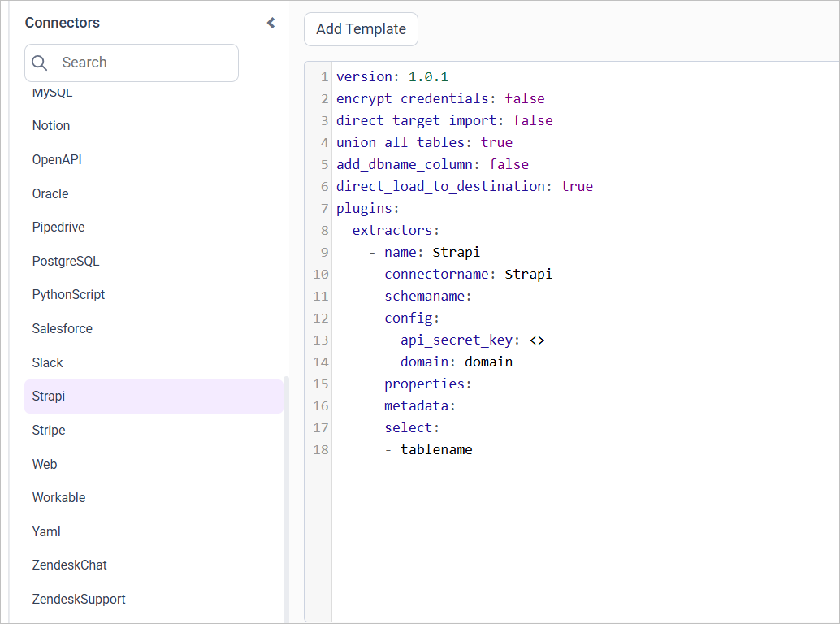Select the Stripe connector
The width and height of the screenshot is (840, 624).
(48, 430)
